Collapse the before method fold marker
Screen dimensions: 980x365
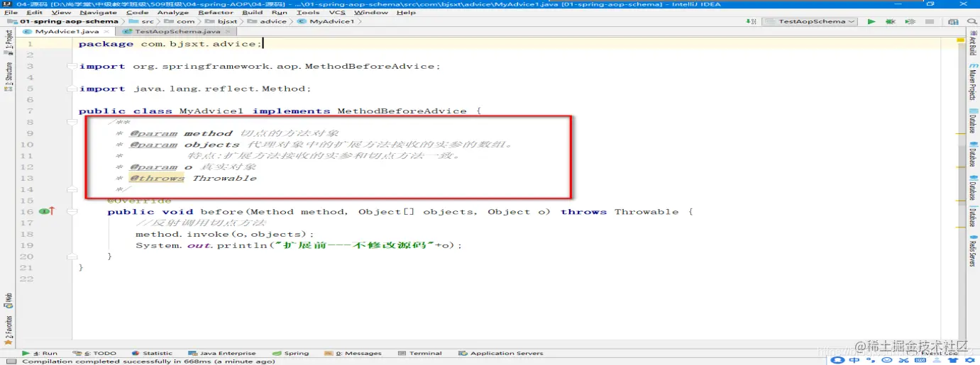click(x=72, y=212)
